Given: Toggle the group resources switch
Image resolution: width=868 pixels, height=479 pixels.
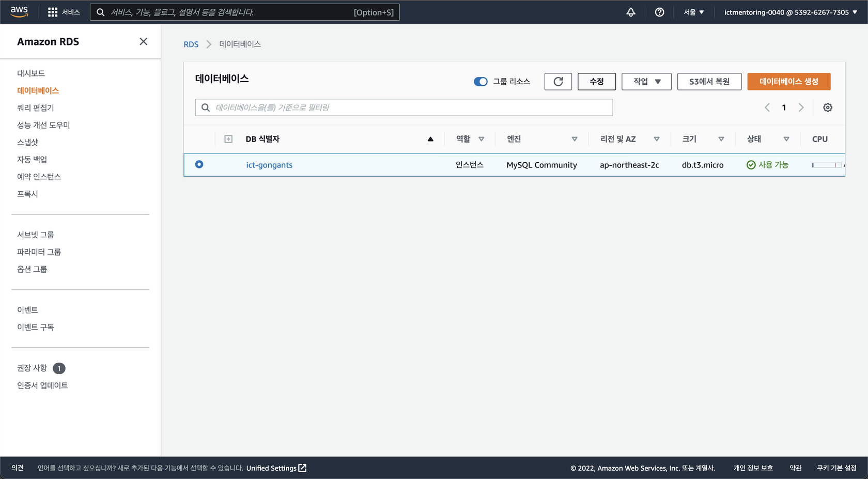Looking at the screenshot, I should pyautogui.click(x=481, y=82).
